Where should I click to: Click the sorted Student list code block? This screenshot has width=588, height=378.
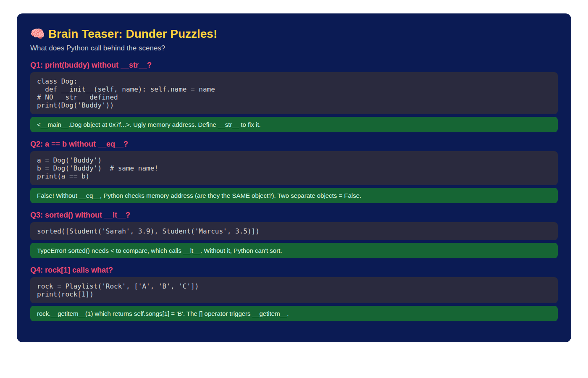[294, 231]
